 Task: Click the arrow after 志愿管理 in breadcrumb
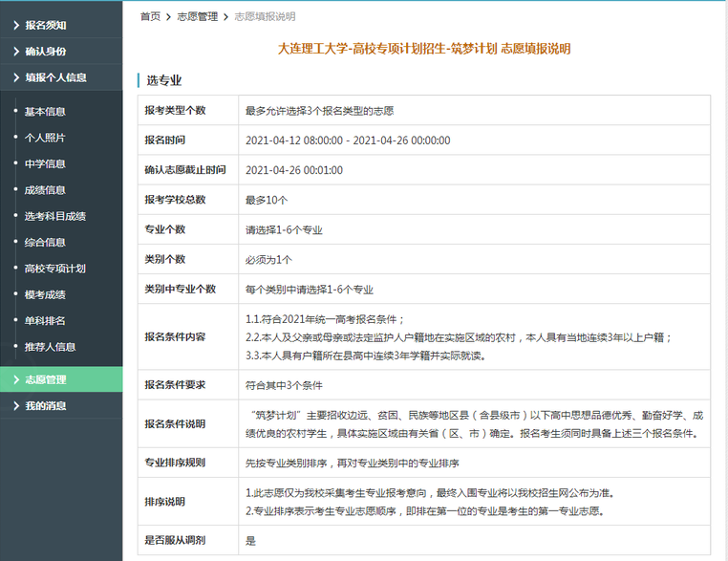tap(226, 17)
